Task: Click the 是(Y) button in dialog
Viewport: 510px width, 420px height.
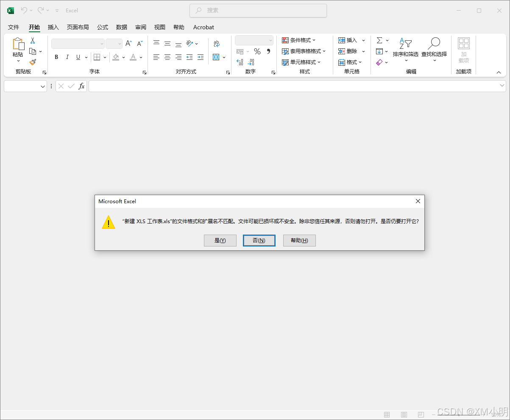Action: point(220,241)
